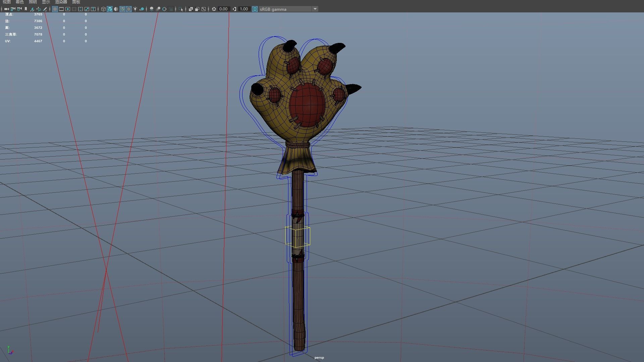Toggle Multisample Anti-aliasing icon
The image size is (644, 362).
164,9
